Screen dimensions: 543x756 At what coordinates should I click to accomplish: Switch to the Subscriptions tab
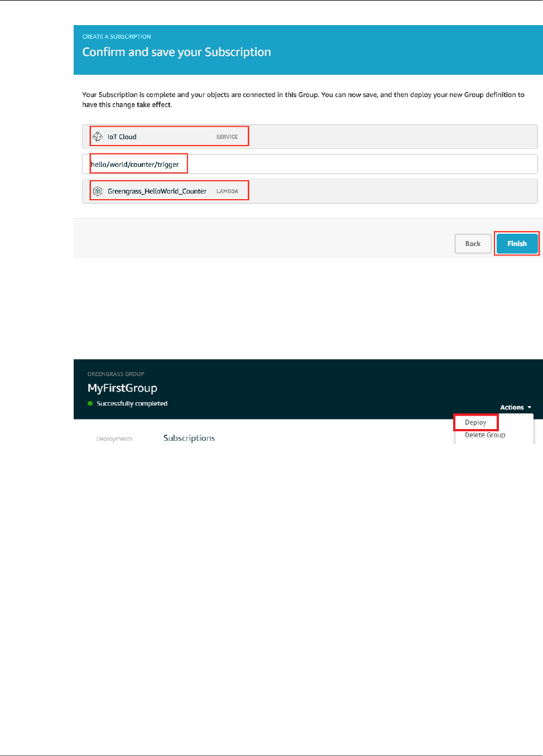189,438
